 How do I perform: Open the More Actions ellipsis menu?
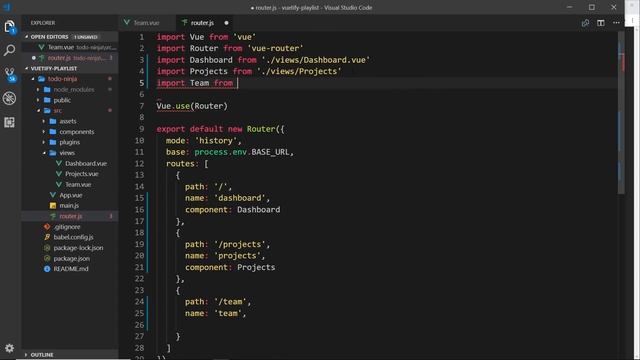616,23
